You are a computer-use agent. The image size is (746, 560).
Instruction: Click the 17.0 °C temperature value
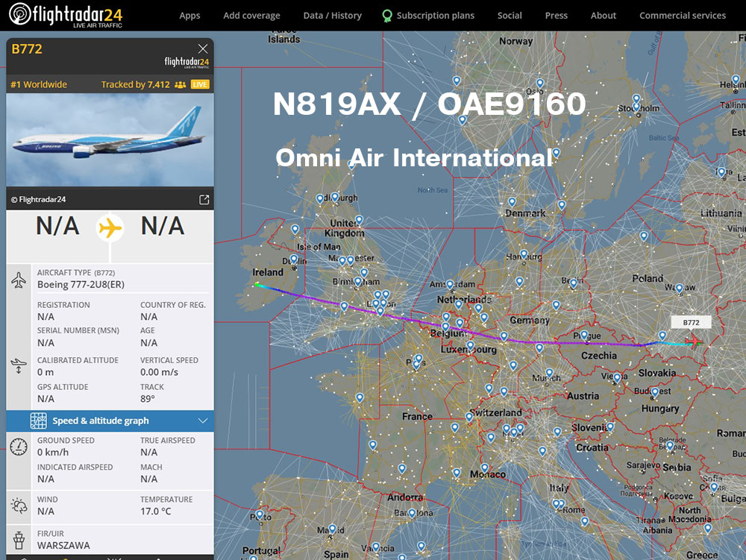coord(156,511)
